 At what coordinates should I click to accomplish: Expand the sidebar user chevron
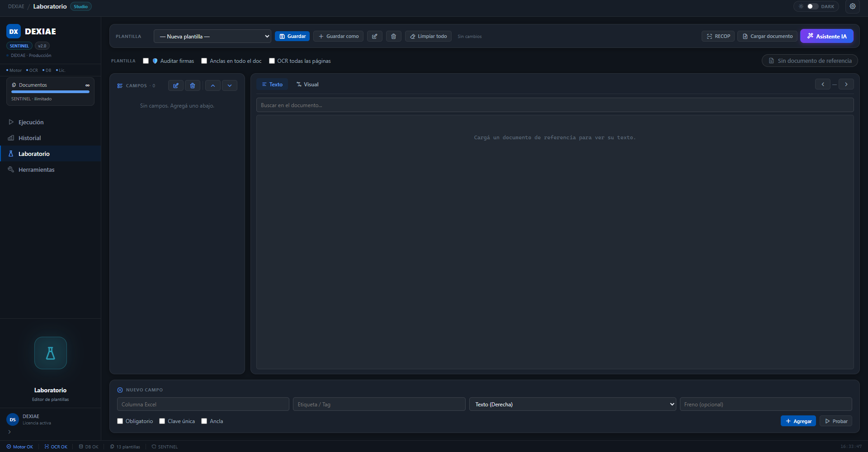point(9,432)
